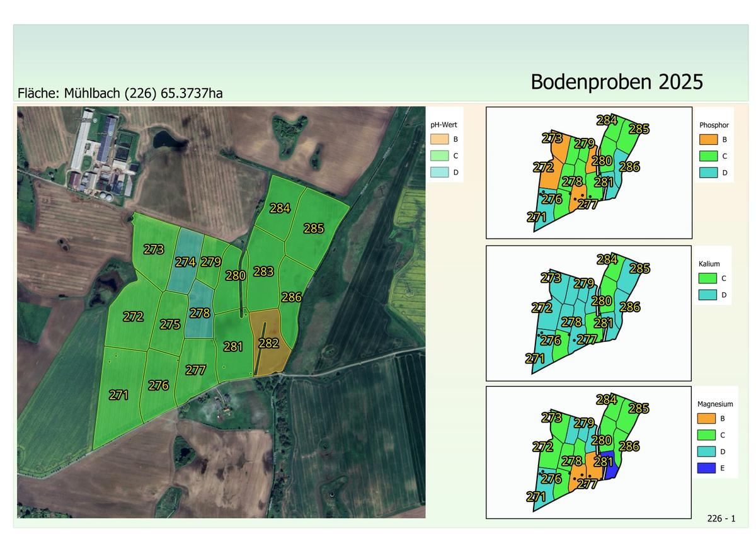Click field label 277 on the aerial map

[x=196, y=370]
